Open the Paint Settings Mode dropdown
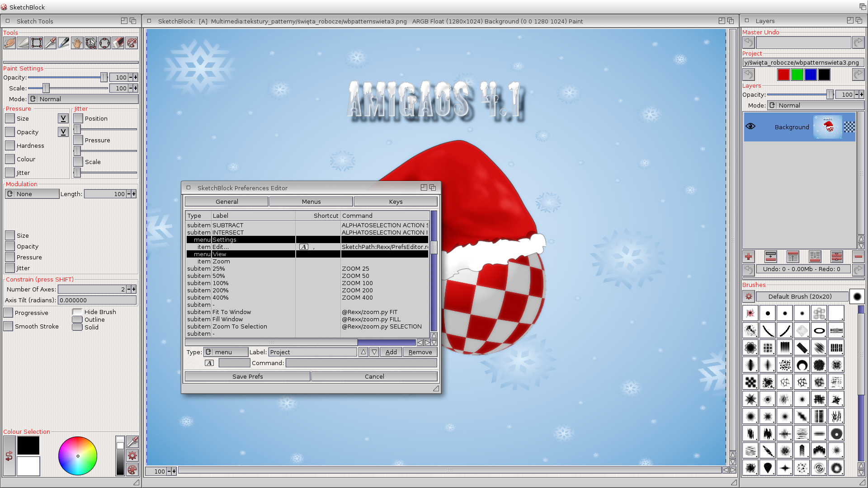The width and height of the screenshot is (868, 488). pyautogui.click(x=83, y=99)
